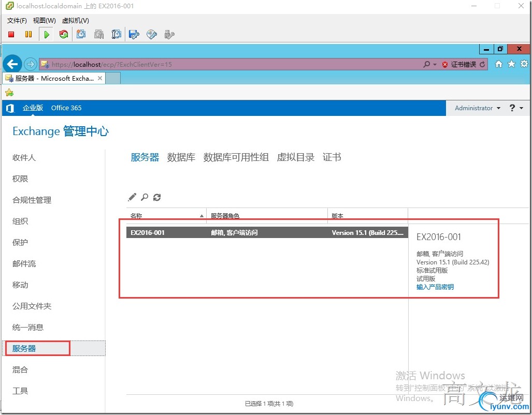Open the 文件(F) menu
The height and width of the screenshot is (415, 532).
coord(17,21)
